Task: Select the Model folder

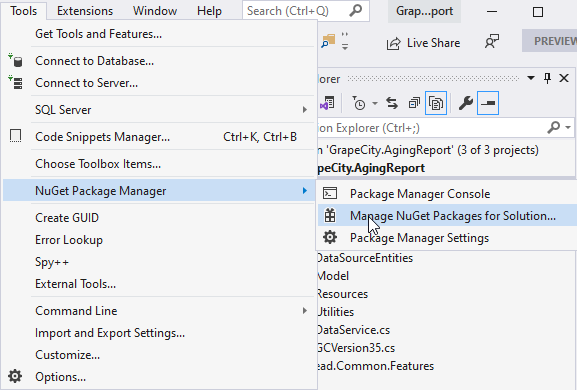Action: point(333,276)
